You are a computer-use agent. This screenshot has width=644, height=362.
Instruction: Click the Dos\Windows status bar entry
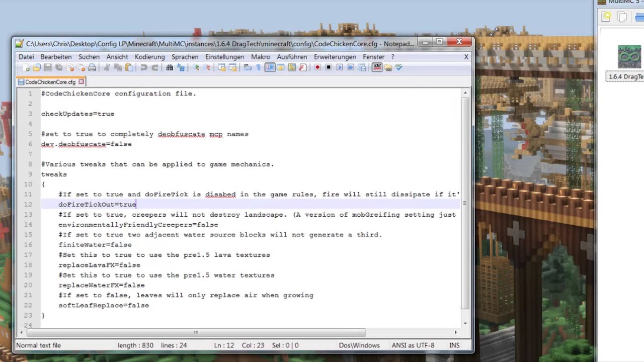tap(359, 345)
